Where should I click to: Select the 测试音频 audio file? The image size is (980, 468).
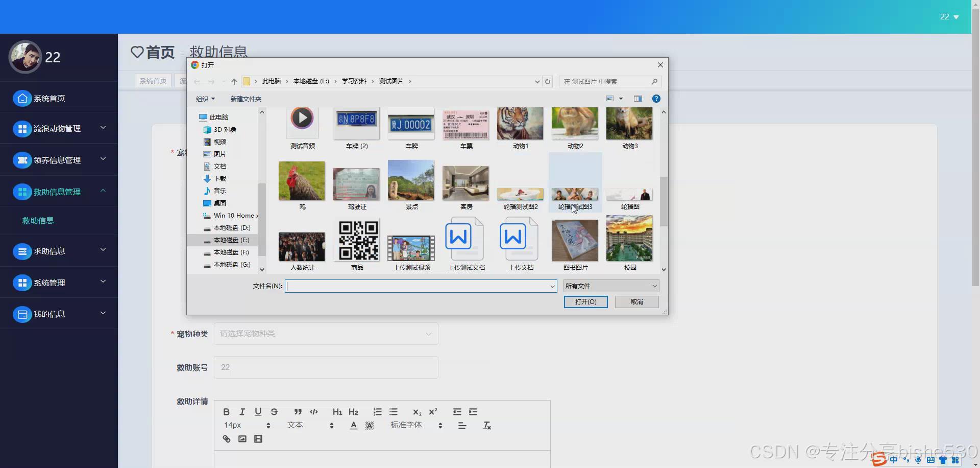[x=302, y=128]
